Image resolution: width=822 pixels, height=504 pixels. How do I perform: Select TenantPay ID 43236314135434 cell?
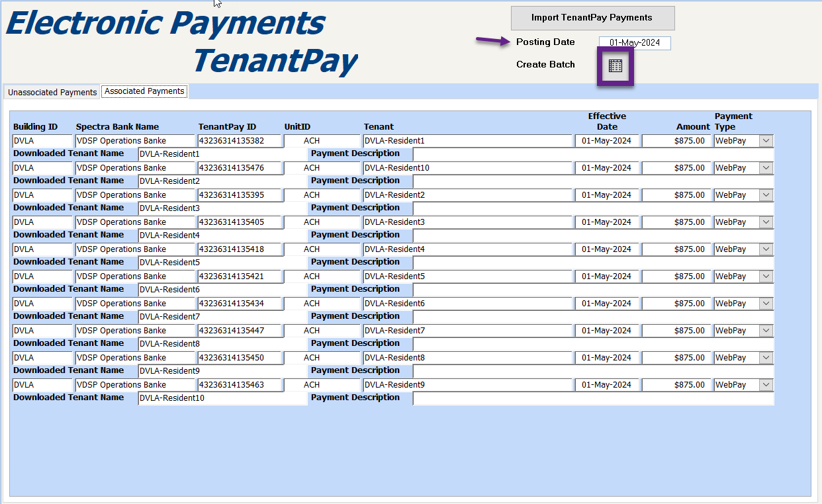click(240, 304)
